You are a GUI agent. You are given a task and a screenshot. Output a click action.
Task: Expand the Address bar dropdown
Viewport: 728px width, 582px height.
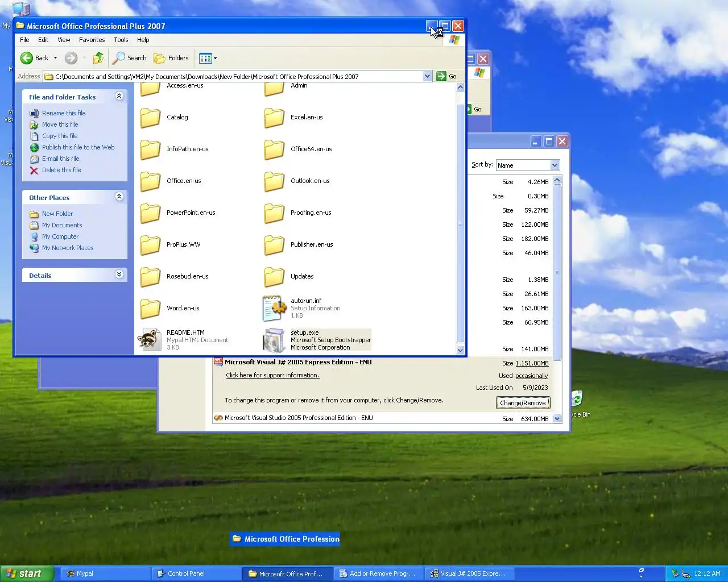427,76
